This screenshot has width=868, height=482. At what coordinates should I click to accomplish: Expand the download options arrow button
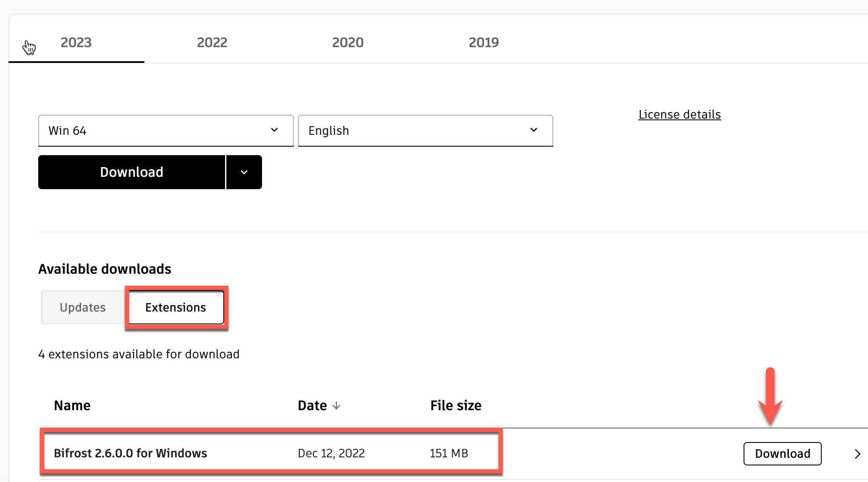tap(244, 172)
